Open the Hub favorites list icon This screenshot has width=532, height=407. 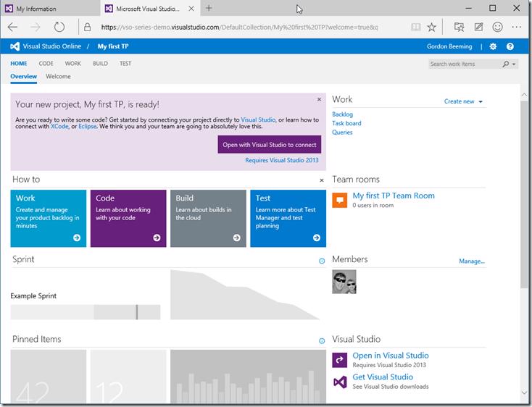[x=459, y=27]
